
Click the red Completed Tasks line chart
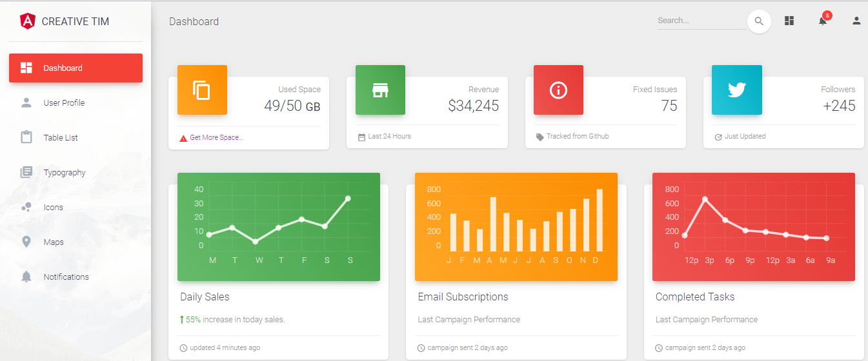pyautogui.click(x=754, y=227)
